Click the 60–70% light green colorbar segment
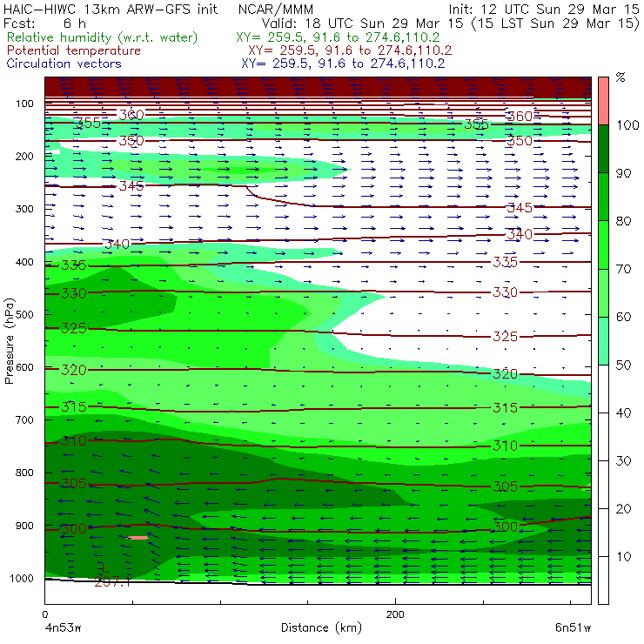This screenshot has width=644, height=644. [603, 292]
